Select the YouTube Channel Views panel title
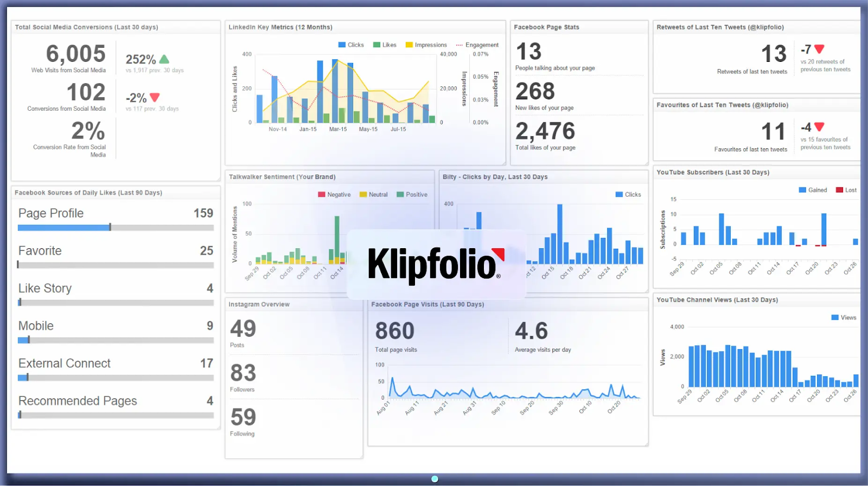 click(717, 300)
